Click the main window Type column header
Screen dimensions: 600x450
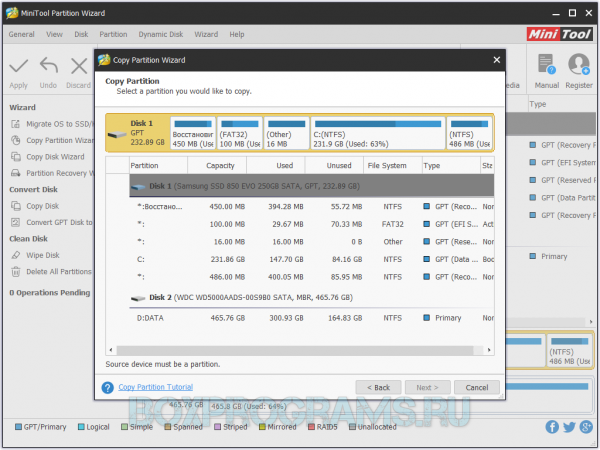[x=561, y=104]
